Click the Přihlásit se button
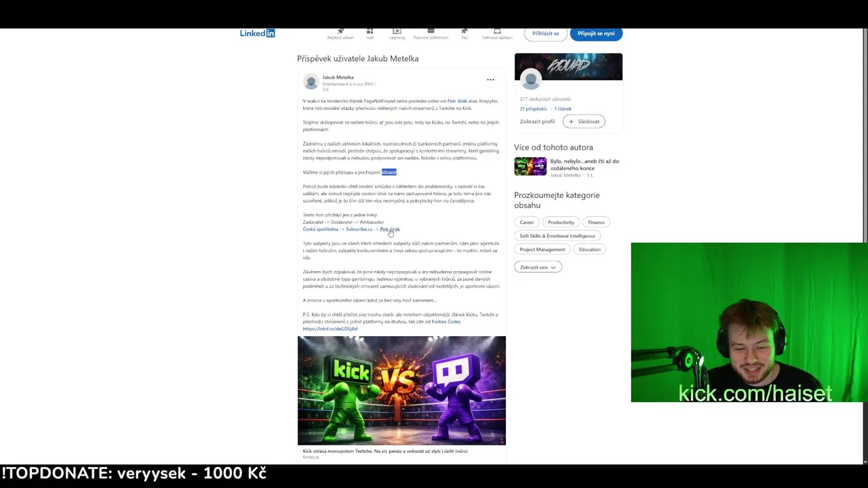868x488 pixels. point(545,33)
